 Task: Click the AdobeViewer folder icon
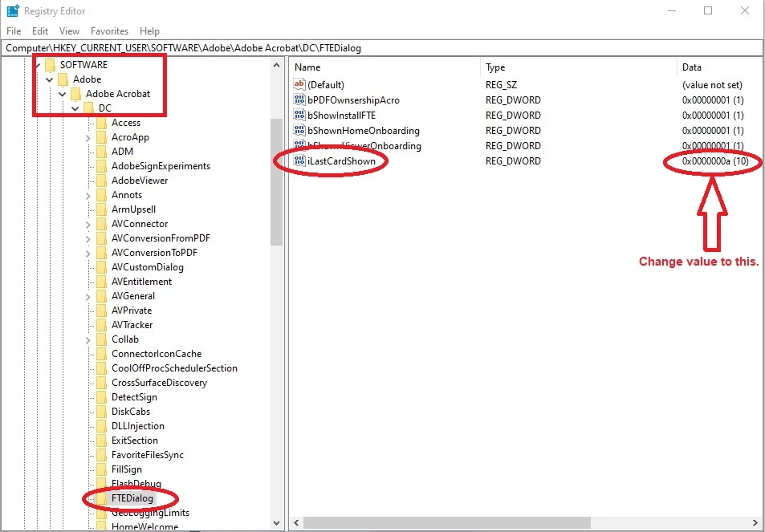(101, 181)
